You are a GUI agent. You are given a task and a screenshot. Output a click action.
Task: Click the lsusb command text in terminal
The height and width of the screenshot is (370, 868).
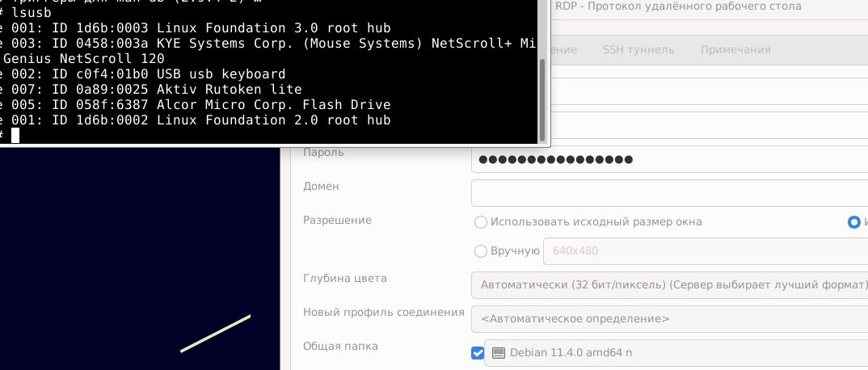point(31,13)
